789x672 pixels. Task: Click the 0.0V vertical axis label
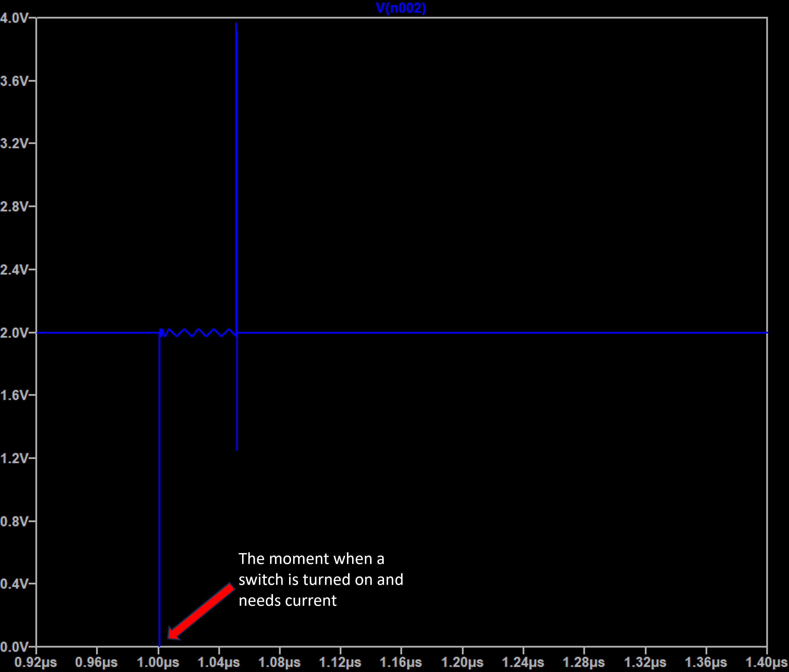(x=14, y=646)
